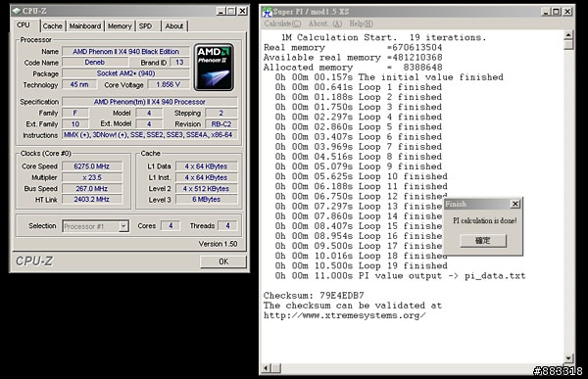Click the Allocated memory line
Screen dimensions: 588x379
(353, 68)
